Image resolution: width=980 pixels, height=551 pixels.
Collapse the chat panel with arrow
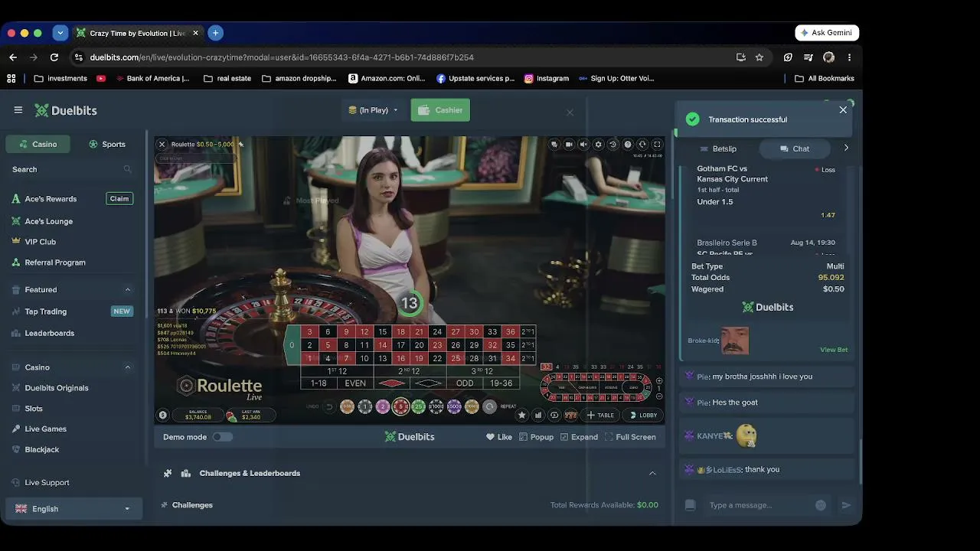(846, 148)
